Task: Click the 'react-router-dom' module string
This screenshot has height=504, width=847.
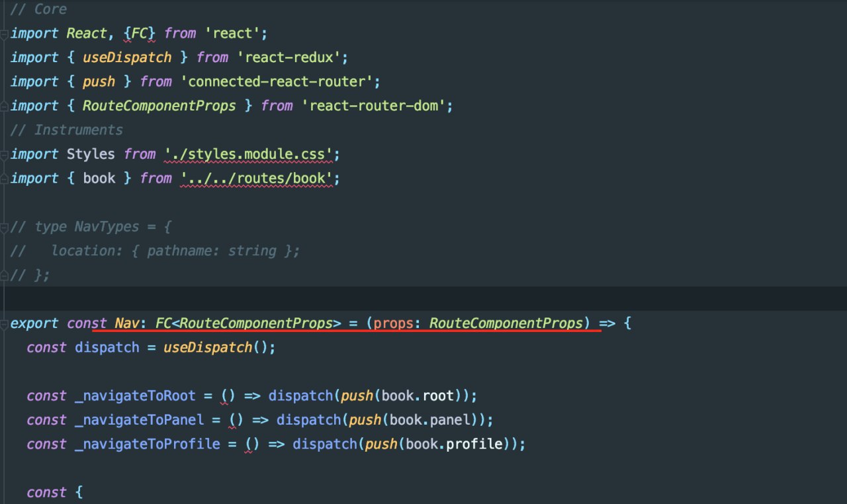Action: point(373,106)
